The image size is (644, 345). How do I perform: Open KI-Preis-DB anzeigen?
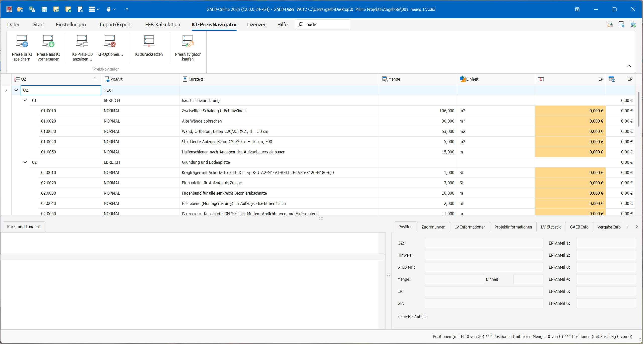click(x=82, y=42)
